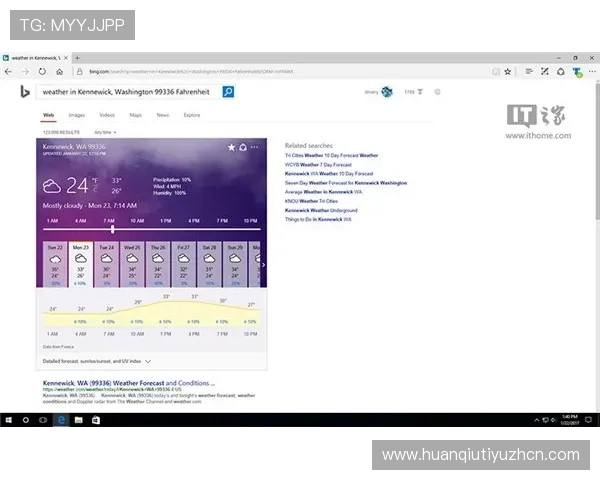
Task: Go to the browser home page
Action: pyautogui.click(x=60, y=72)
